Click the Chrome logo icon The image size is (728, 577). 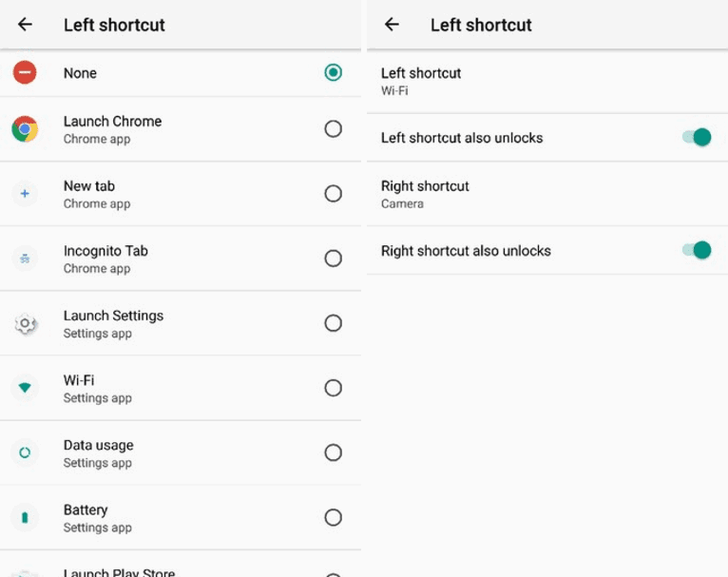pos(25,129)
